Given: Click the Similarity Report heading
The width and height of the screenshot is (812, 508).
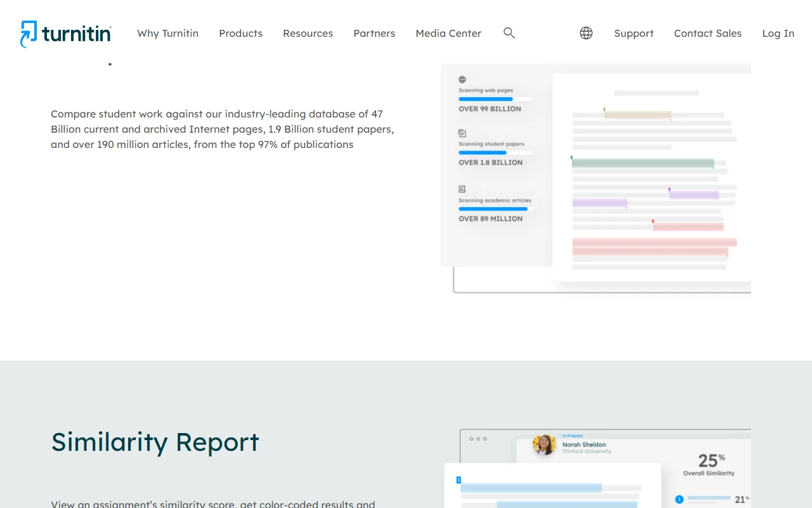Looking at the screenshot, I should click(155, 442).
